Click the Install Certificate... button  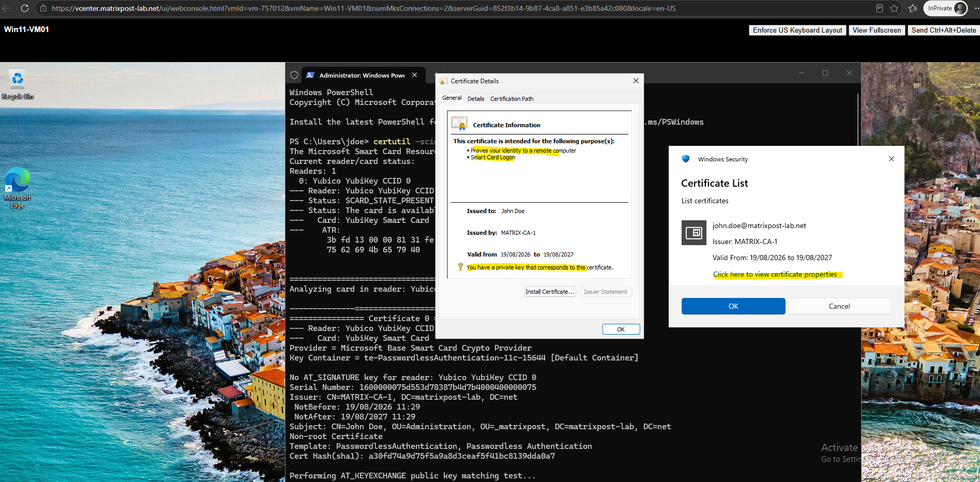click(550, 292)
